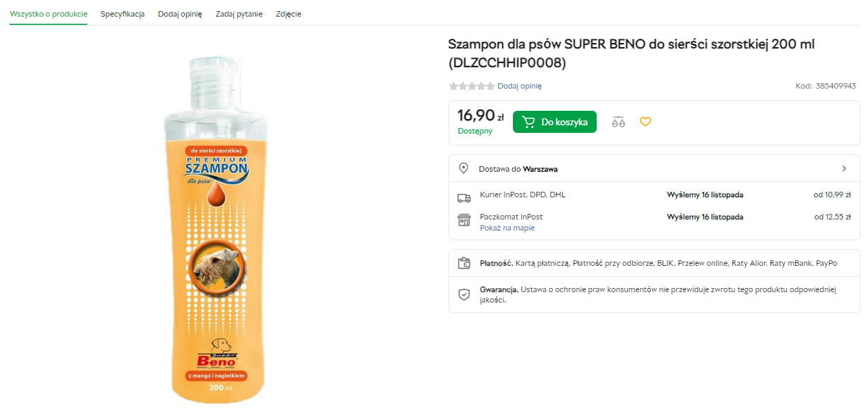Click the location pin icon
Image resolution: width=868 pixels, height=414 pixels.
tap(464, 168)
